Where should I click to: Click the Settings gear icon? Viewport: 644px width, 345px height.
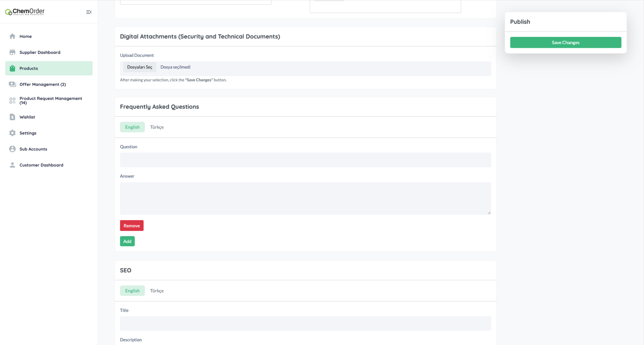(x=12, y=133)
